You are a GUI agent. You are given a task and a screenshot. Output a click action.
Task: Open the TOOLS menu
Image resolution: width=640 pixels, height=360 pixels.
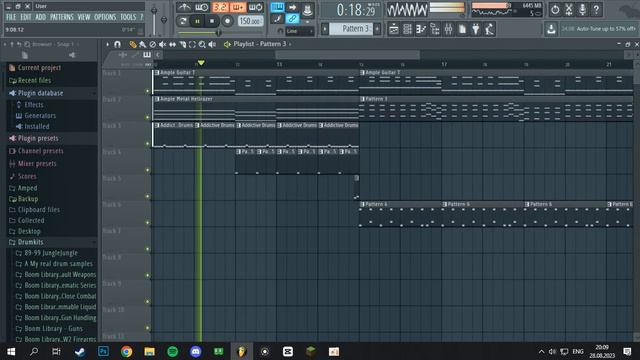point(128,17)
